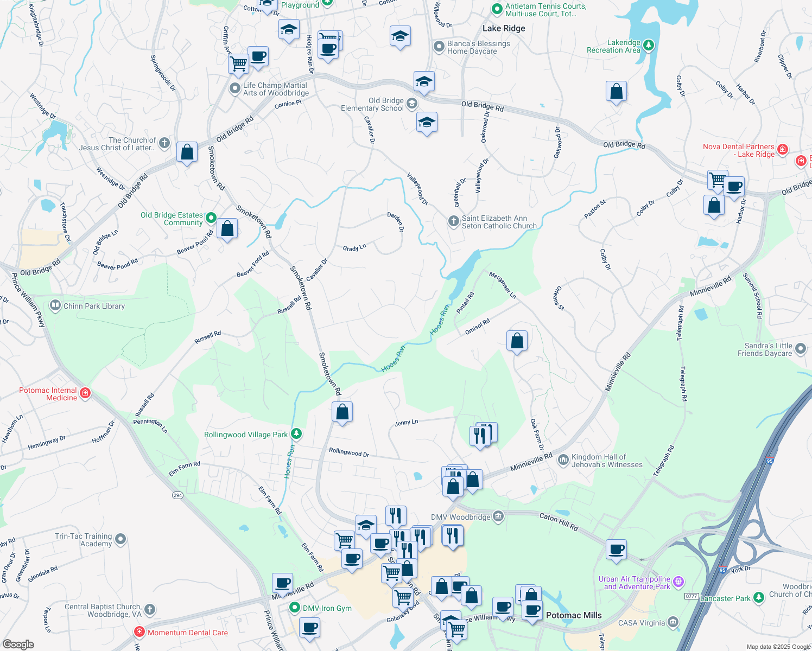Click the Potomac Internal Medicine red medical pin
The image size is (812, 651).
click(85, 393)
